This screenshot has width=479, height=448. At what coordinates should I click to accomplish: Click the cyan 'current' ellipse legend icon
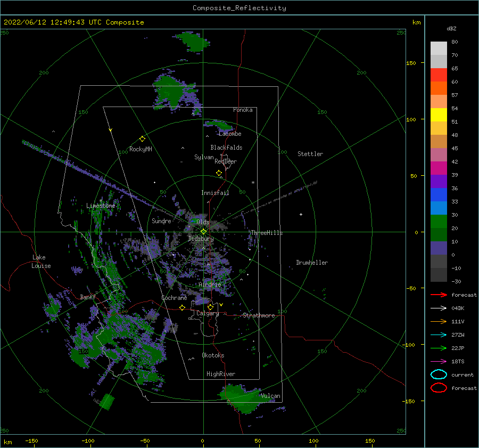coord(439,374)
